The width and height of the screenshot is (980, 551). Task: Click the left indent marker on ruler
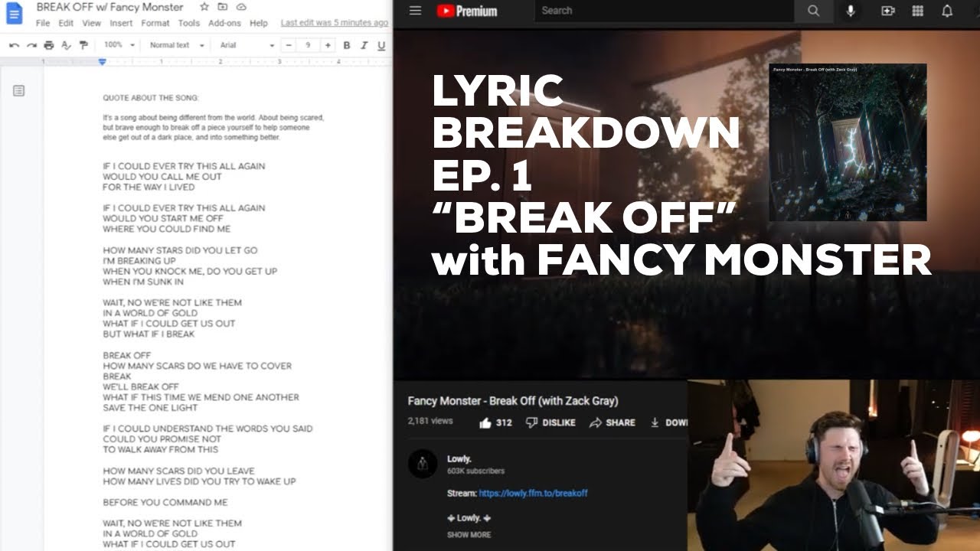click(102, 62)
